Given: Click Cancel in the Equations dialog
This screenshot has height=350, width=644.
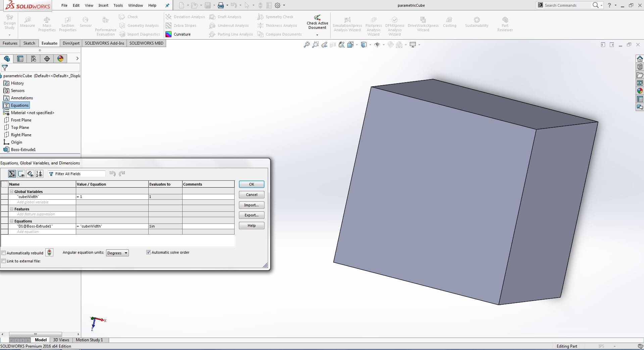Looking at the screenshot, I should pos(252,195).
